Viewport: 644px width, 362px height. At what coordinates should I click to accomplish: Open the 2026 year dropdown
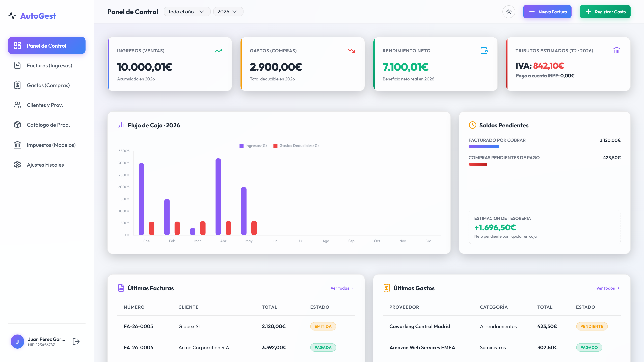click(x=228, y=12)
